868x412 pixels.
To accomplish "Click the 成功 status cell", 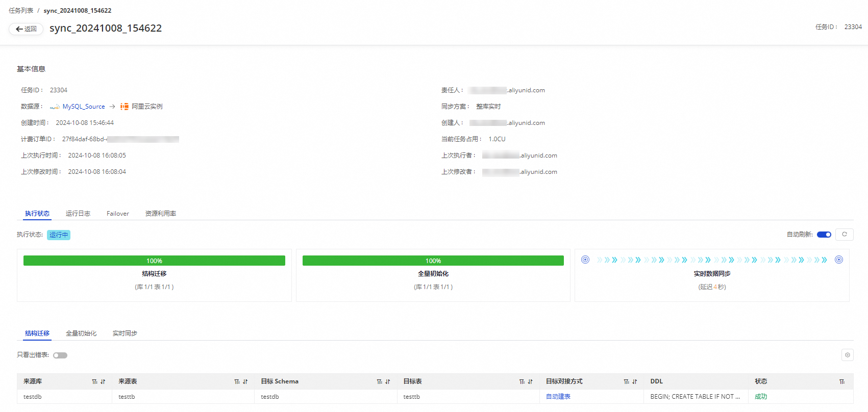I will [x=761, y=397].
